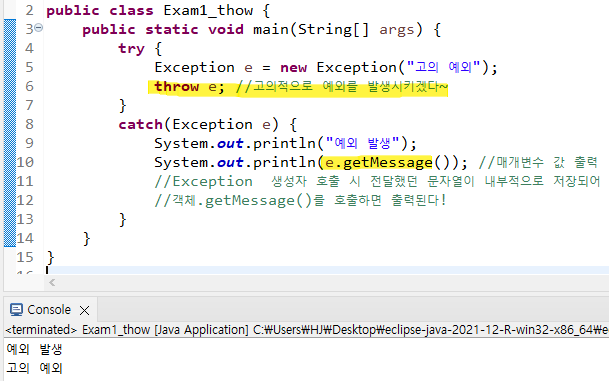Click the comment on line 12 about getMessage()
This screenshot has height=381, width=609.
300,200
